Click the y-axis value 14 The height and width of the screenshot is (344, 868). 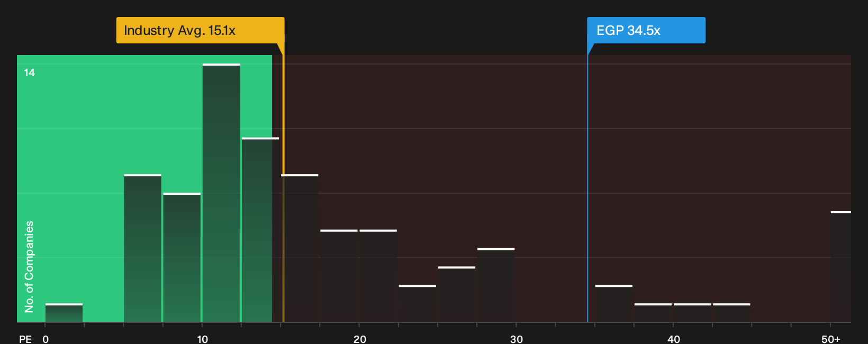(30, 73)
